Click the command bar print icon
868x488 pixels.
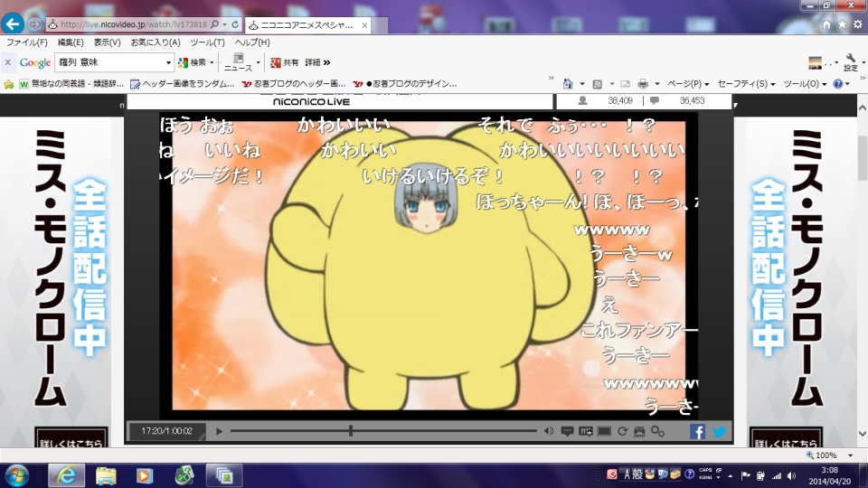(643, 84)
